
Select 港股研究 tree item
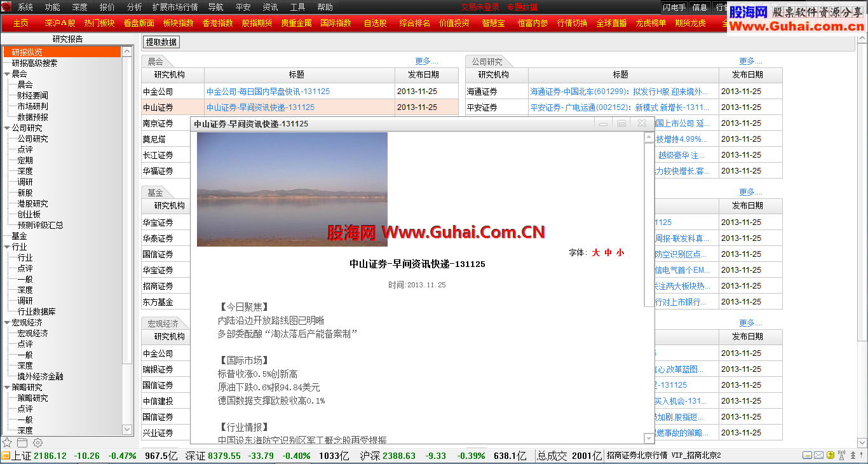[32, 203]
